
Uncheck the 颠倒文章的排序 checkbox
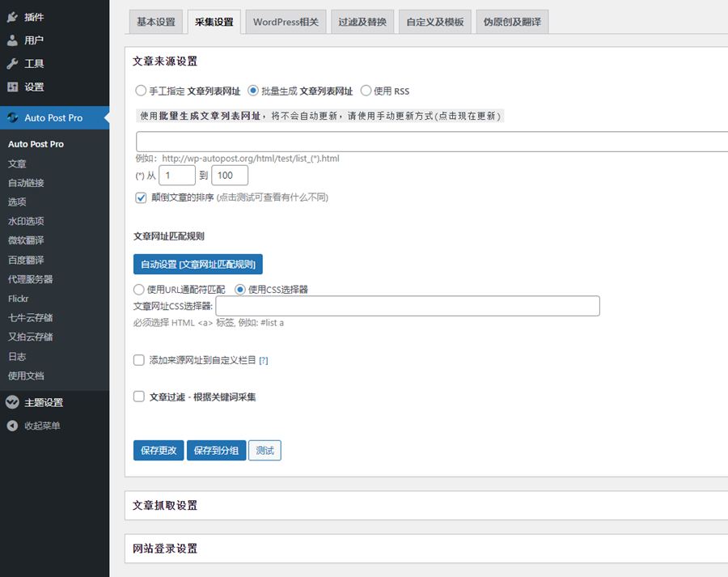click(141, 197)
